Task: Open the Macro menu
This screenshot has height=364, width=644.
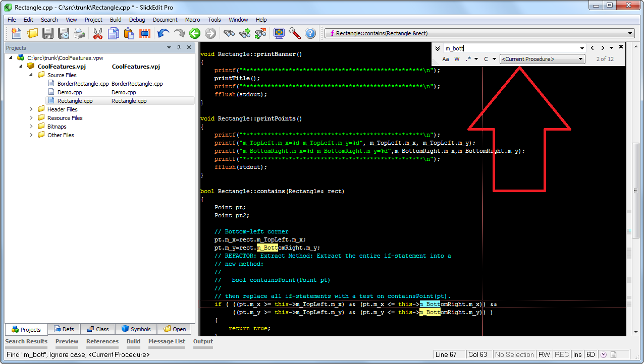Action: [192, 20]
